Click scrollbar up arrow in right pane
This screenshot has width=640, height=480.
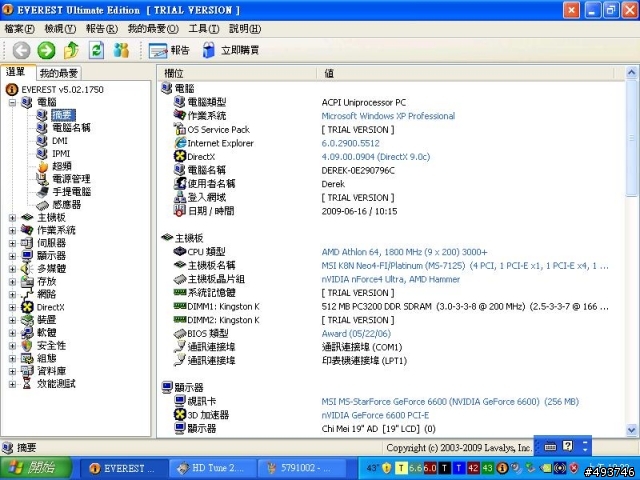631,73
